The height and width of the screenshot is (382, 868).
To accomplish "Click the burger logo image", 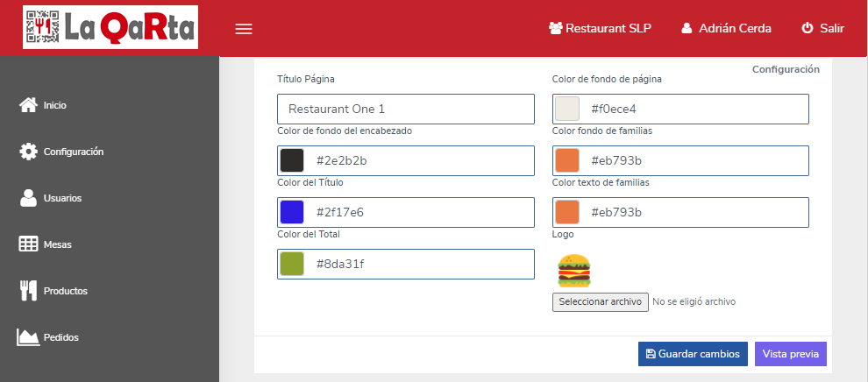I will 574,271.
